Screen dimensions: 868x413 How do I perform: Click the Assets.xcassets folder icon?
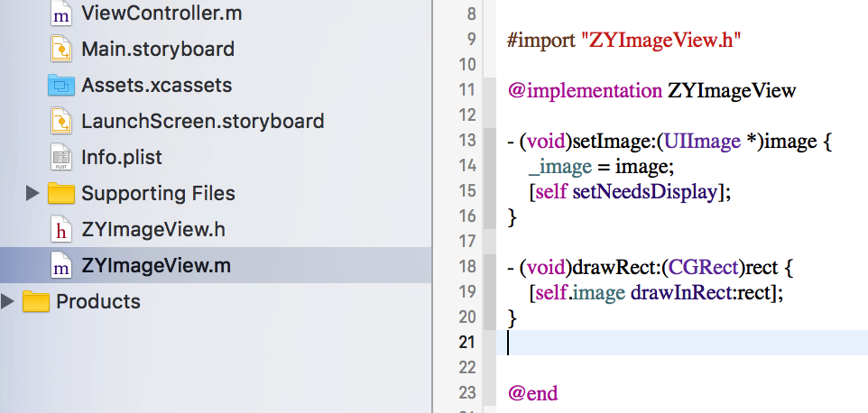pyautogui.click(x=60, y=86)
